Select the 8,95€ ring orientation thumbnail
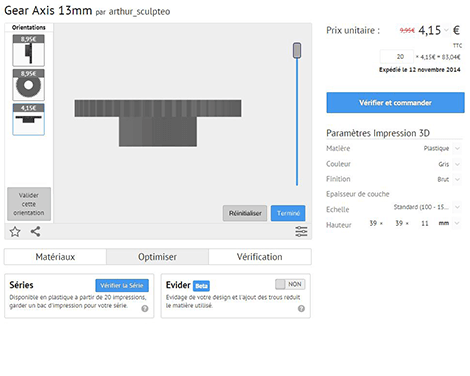 [x=28, y=85]
